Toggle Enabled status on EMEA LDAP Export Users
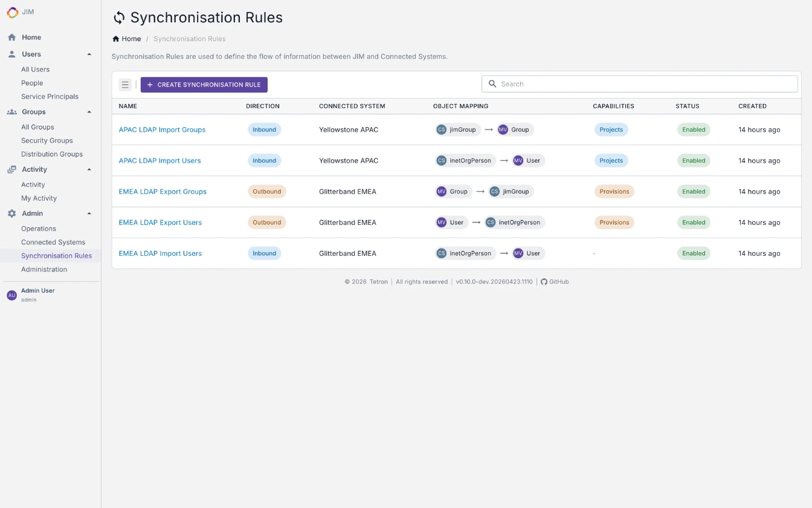This screenshot has height=508, width=812. (694, 222)
